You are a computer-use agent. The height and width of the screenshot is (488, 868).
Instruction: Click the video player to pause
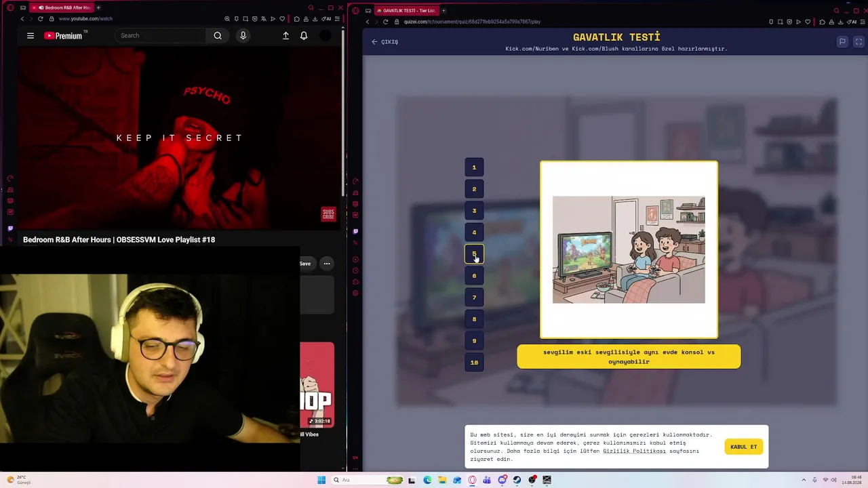[x=180, y=139]
